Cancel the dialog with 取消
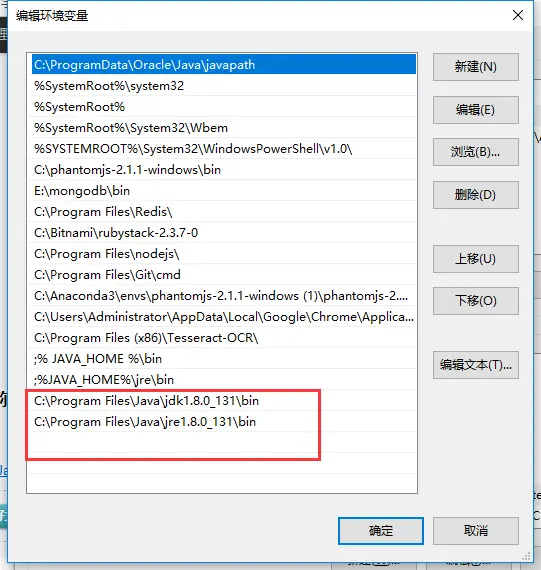 [x=476, y=531]
